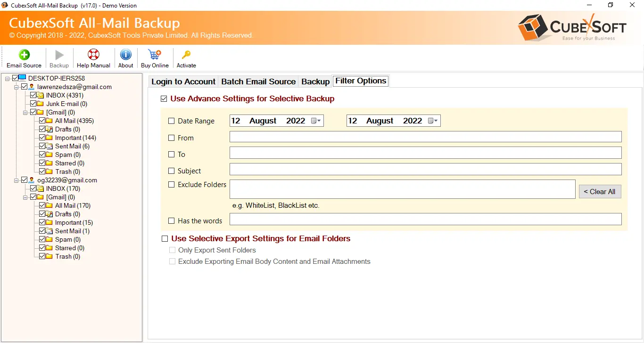The image size is (644, 343).
Task: Enable the Date Range filter checkbox
Action: [172, 121]
